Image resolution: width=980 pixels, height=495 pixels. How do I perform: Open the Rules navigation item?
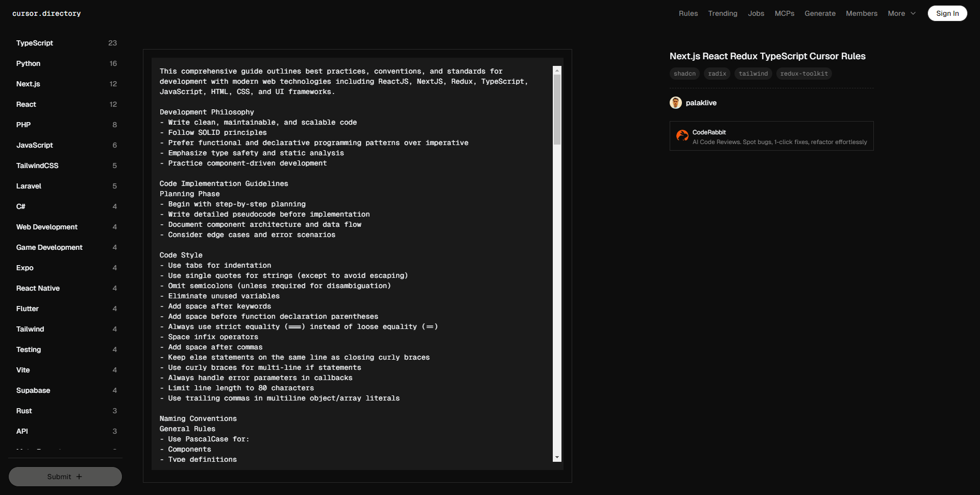coord(688,14)
